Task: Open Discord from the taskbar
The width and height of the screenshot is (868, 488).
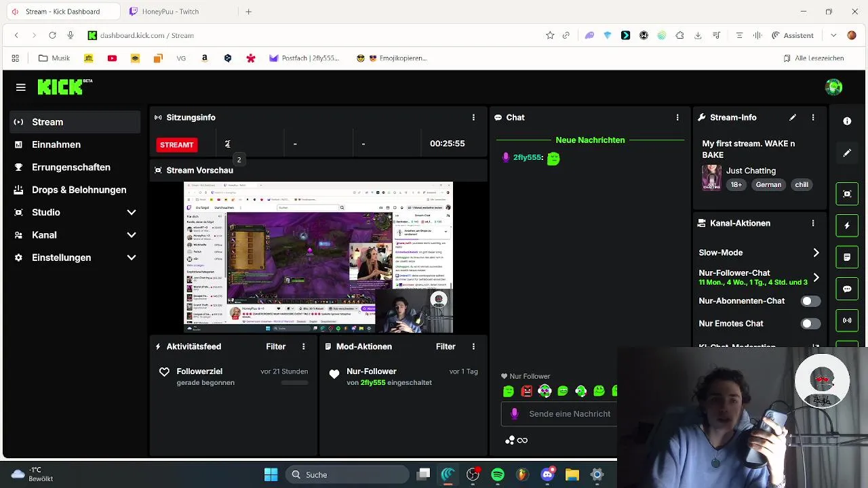Action: tap(548, 474)
